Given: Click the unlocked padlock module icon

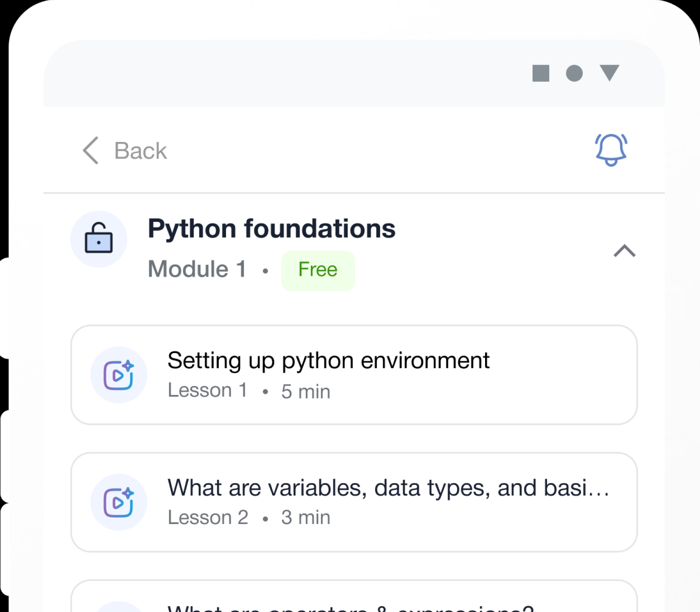Looking at the screenshot, I should pyautogui.click(x=99, y=239).
